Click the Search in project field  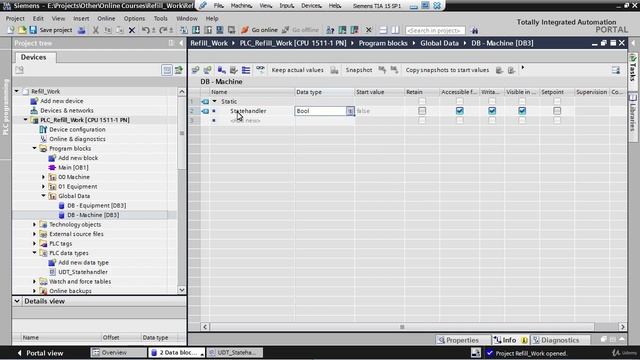point(435,30)
